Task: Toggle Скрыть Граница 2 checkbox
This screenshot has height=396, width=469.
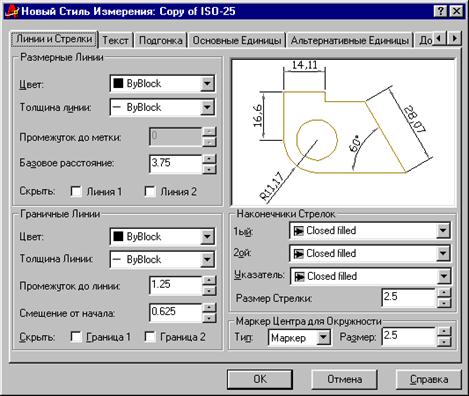Action: [x=150, y=337]
